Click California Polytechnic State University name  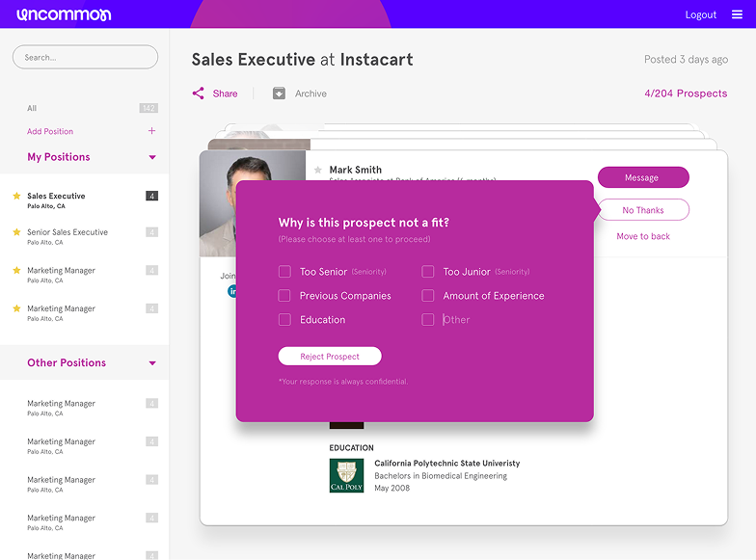447,463
